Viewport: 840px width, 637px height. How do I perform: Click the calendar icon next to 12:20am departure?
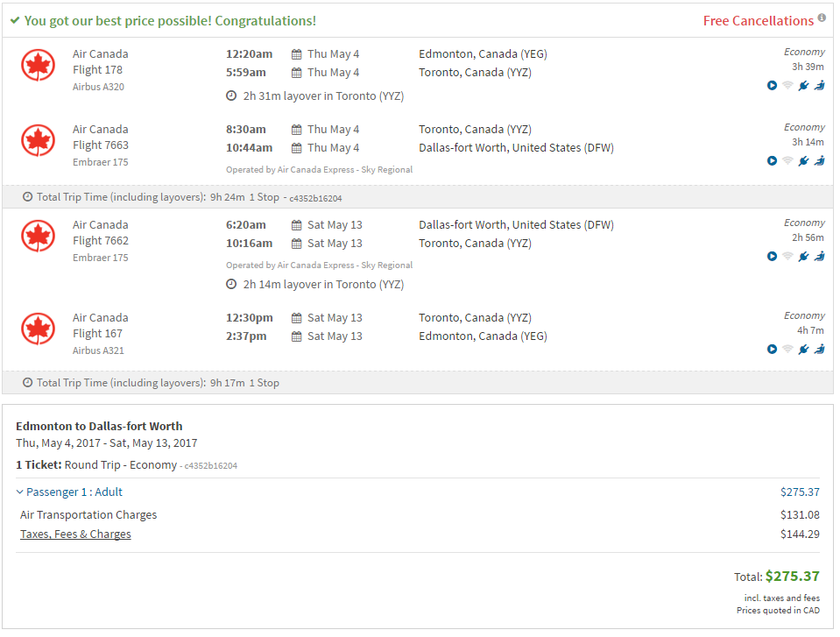coord(296,54)
